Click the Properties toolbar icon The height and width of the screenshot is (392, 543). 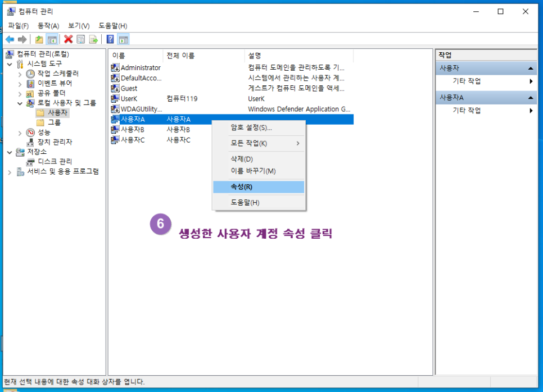(81, 39)
